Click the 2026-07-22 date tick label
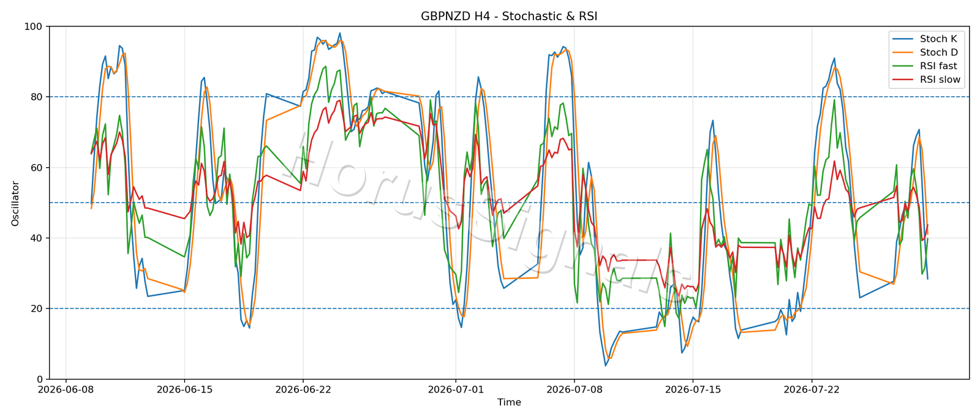Screen dimensions: 980x420 [812, 389]
